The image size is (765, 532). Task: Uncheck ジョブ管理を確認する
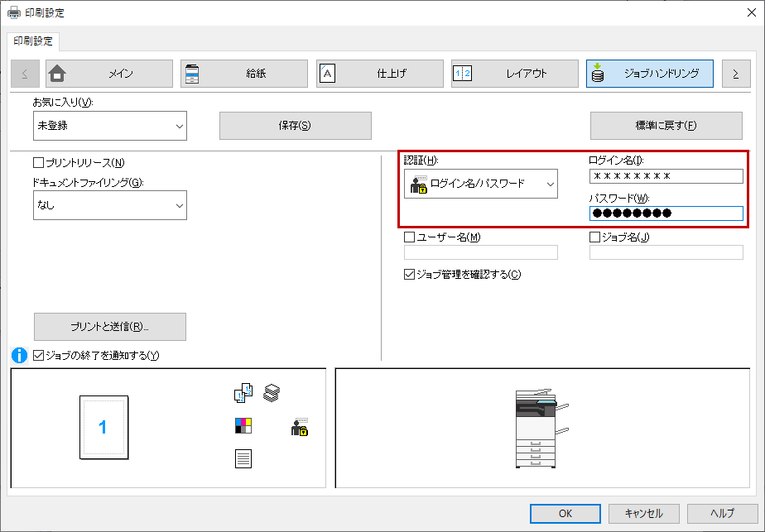[409, 275]
